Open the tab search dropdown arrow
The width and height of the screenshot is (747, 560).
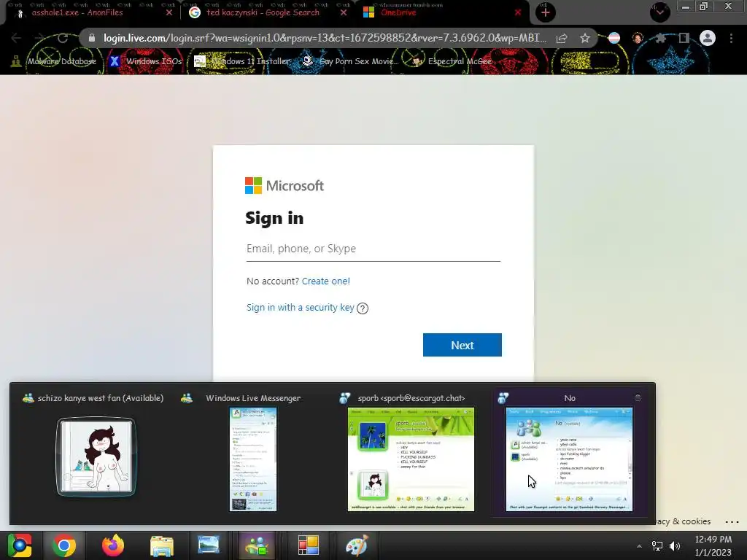coord(659,12)
